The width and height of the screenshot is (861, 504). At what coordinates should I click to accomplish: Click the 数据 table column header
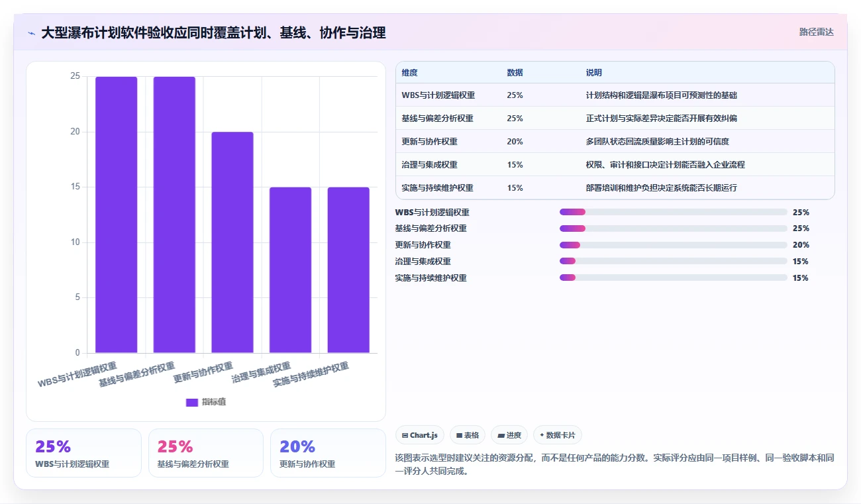(515, 72)
